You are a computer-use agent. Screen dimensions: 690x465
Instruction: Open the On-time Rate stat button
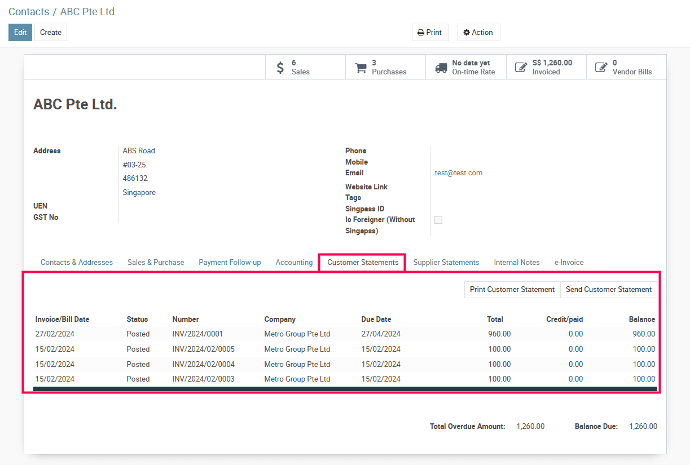coord(466,67)
